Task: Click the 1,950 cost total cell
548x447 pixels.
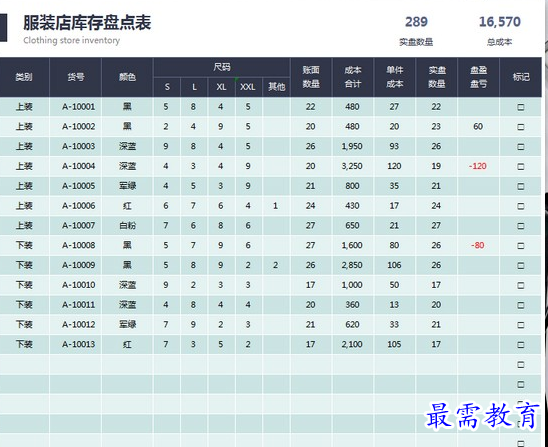Action: click(x=352, y=146)
